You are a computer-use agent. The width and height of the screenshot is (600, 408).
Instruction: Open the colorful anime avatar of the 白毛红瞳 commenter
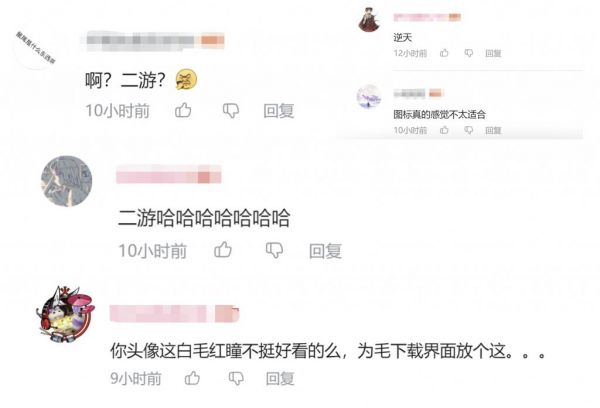point(65,315)
